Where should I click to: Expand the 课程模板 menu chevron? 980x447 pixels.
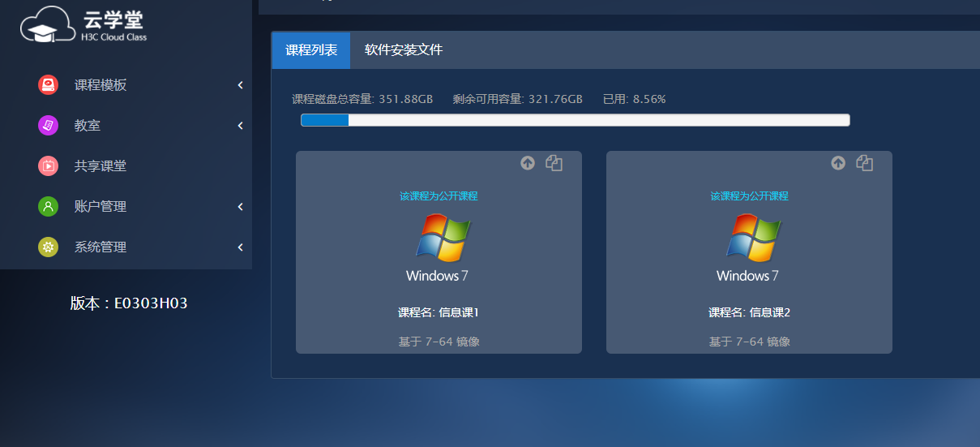[241, 85]
